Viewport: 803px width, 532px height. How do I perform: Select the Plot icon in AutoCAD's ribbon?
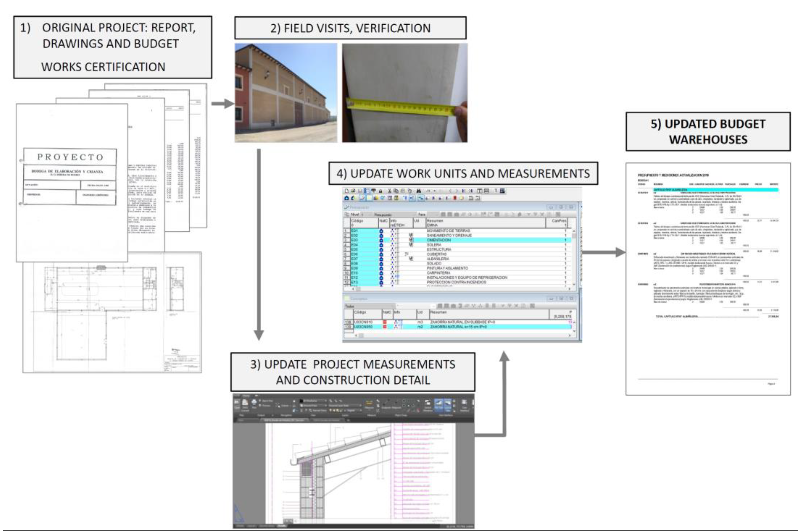pos(254,402)
